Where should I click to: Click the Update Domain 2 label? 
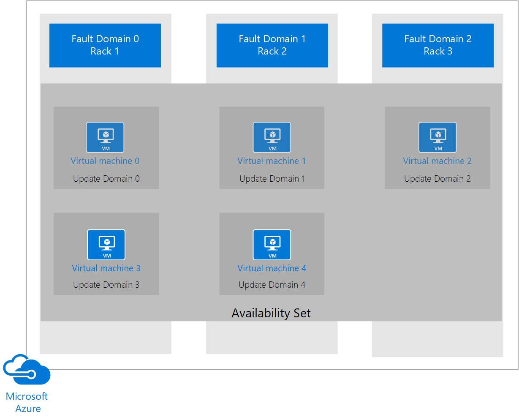click(x=437, y=179)
